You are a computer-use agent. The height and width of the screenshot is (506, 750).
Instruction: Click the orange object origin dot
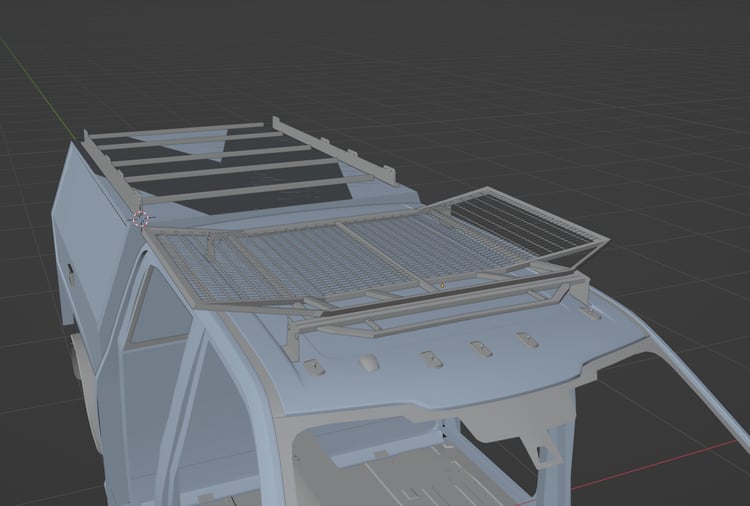click(x=443, y=286)
